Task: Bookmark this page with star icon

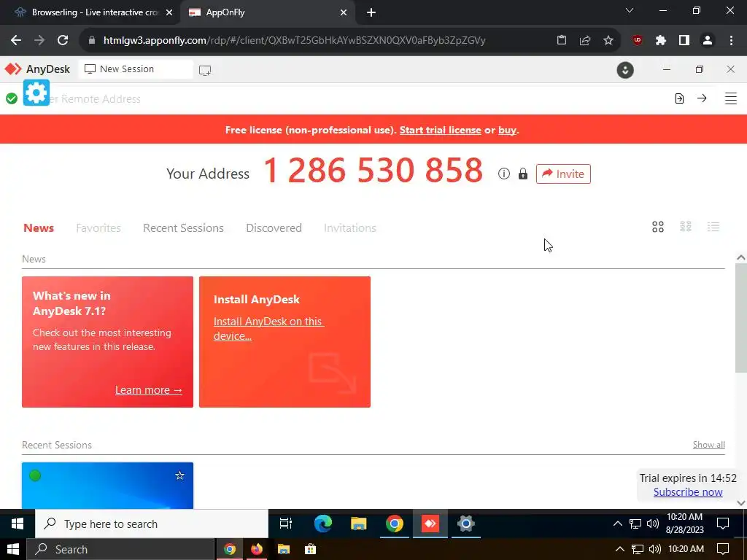Action: 608,41
